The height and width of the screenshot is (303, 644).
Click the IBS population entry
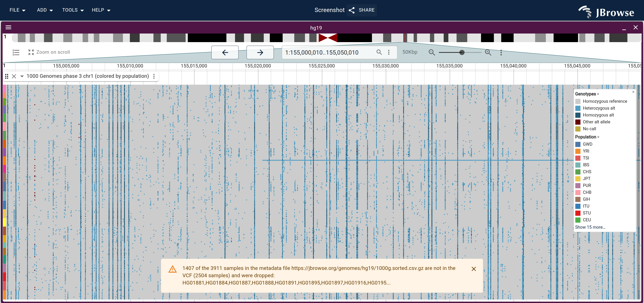583,165
